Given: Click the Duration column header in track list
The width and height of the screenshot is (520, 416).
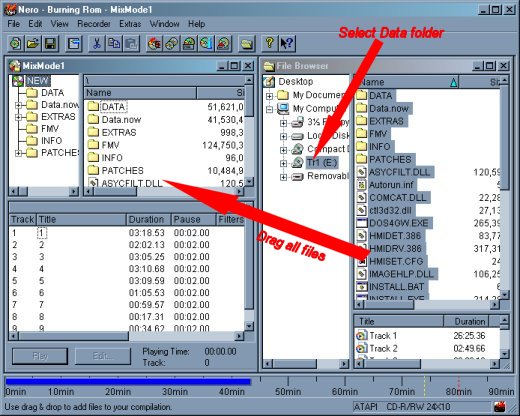Looking at the screenshot, I should point(148,220).
